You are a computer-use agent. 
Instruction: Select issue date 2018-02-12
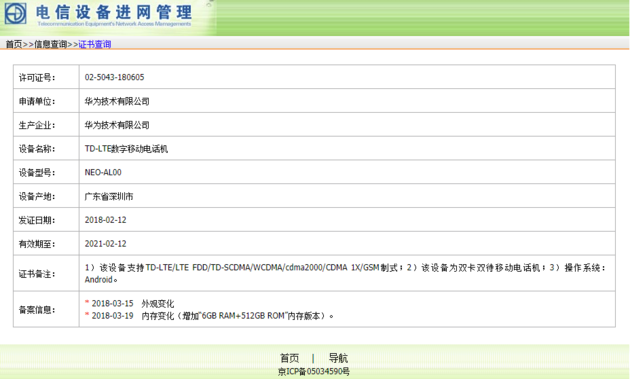coord(105,220)
